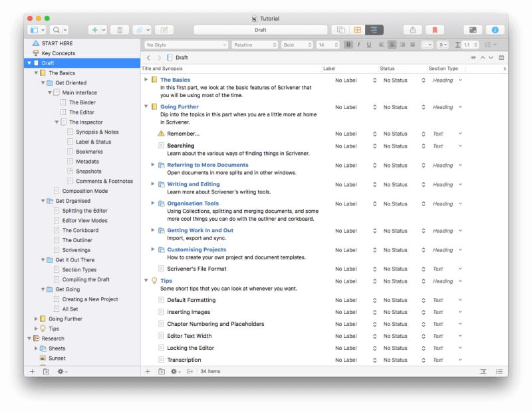Viewport: 532px width, 411px height.
Task: Go to previous document with up arrow
Action: click(x=483, y=58)
